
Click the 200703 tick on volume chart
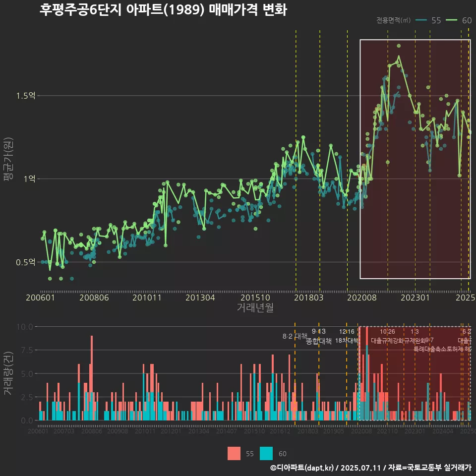pos(64,431)
